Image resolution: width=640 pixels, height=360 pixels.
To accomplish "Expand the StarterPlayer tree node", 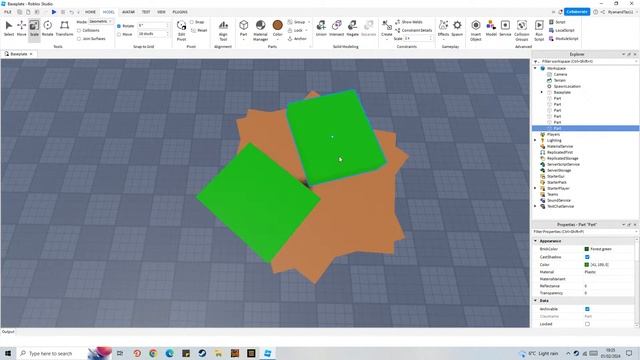I will (536, 188).
